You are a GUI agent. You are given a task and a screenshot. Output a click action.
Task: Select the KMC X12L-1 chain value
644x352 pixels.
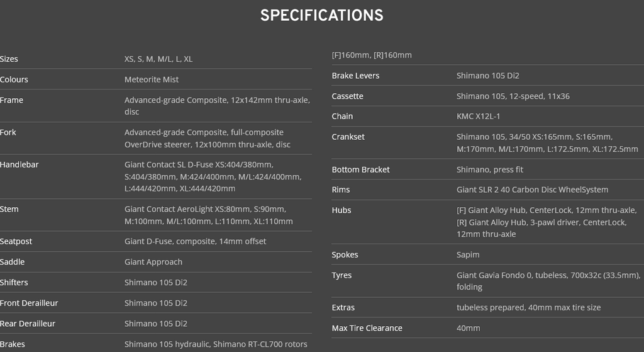[x=479, y=116]
